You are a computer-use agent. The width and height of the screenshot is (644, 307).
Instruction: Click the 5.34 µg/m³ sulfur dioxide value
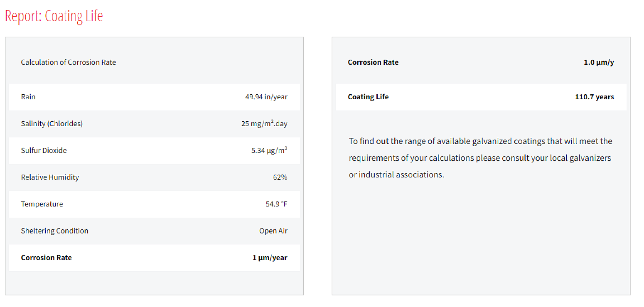[269, 150]
